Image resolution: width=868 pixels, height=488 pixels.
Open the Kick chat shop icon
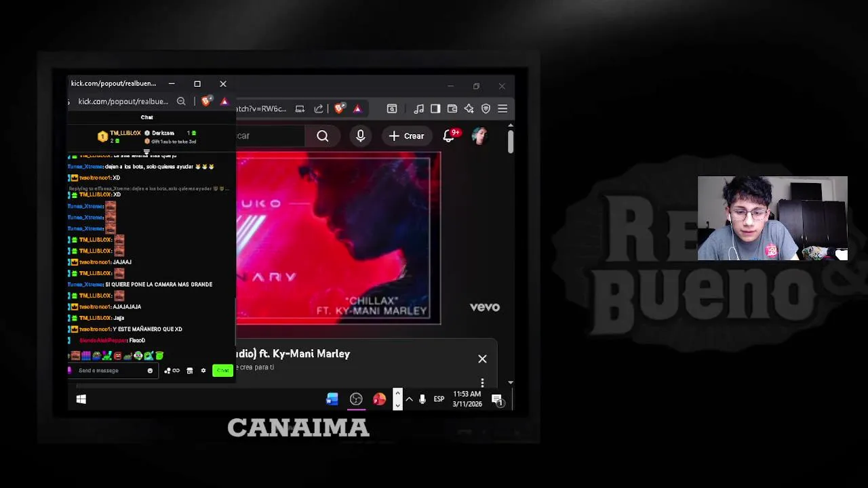[x=190, y=371]
